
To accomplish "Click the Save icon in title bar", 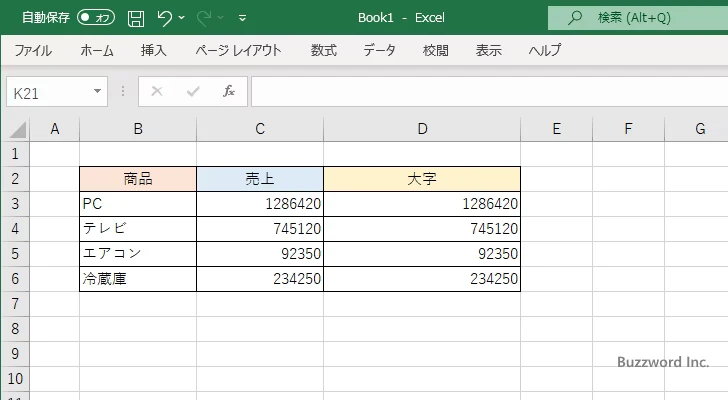I will click(x=136, y=18).
